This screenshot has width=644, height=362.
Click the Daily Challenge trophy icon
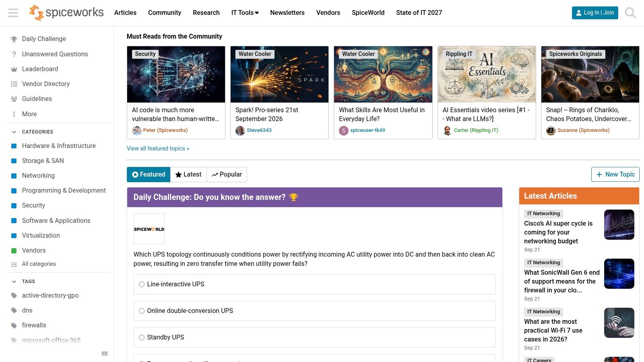tap(14, 39)
